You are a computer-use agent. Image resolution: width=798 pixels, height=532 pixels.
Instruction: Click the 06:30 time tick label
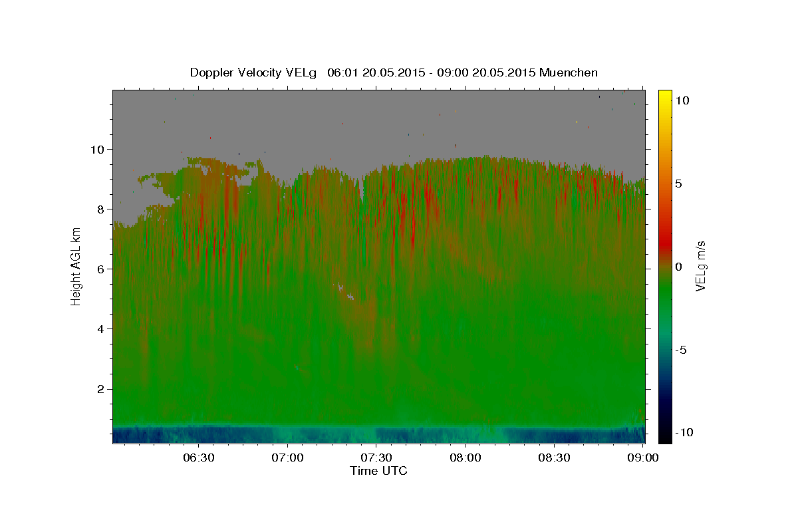(199, 458)
